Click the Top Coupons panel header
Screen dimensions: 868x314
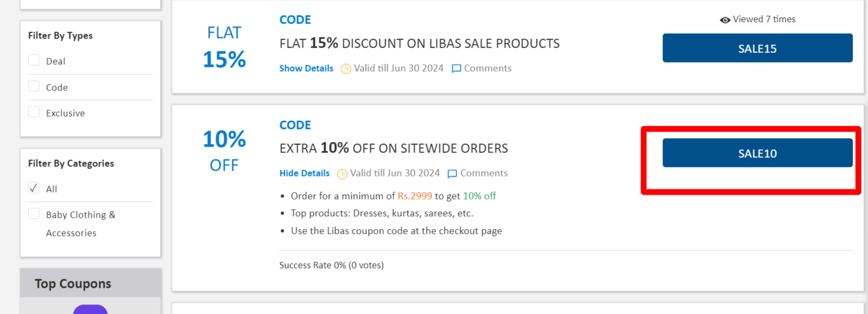73,284
